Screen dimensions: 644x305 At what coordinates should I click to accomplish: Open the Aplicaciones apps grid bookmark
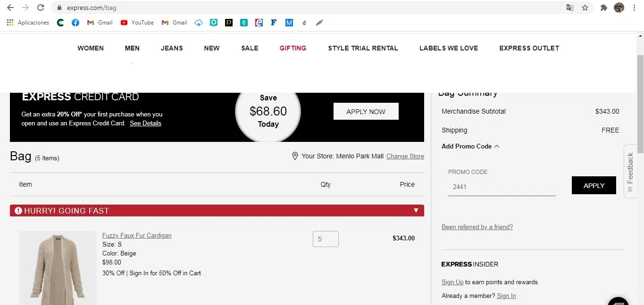[x=28, y=23]
